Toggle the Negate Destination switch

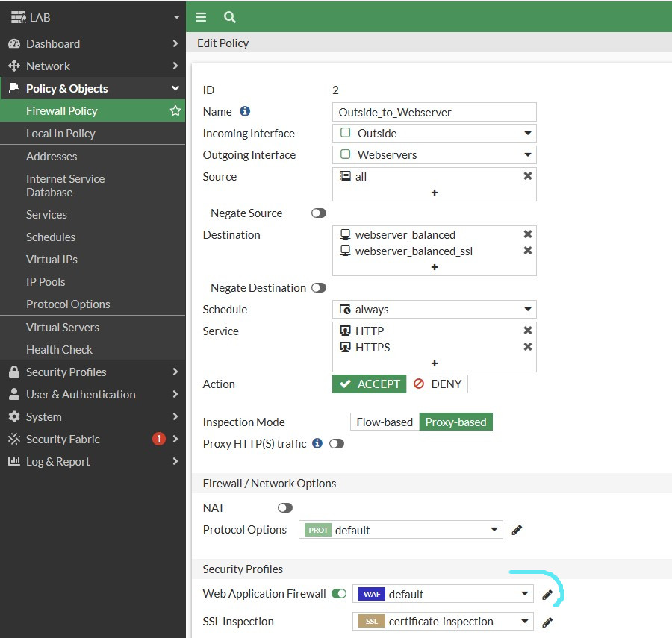tap(318, 288)
